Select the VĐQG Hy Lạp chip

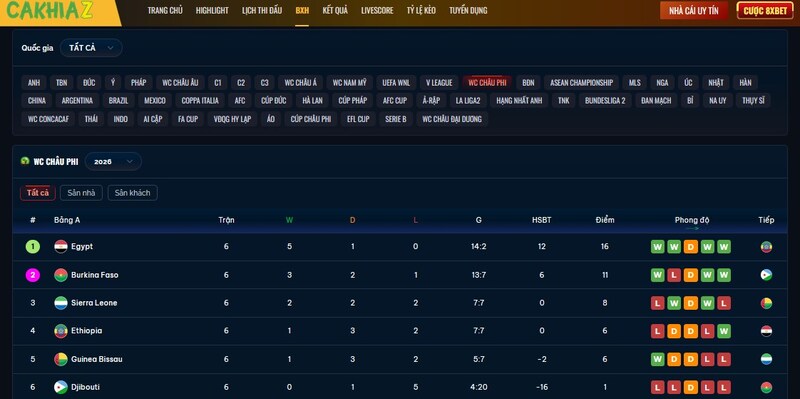[x=232, y=119]
